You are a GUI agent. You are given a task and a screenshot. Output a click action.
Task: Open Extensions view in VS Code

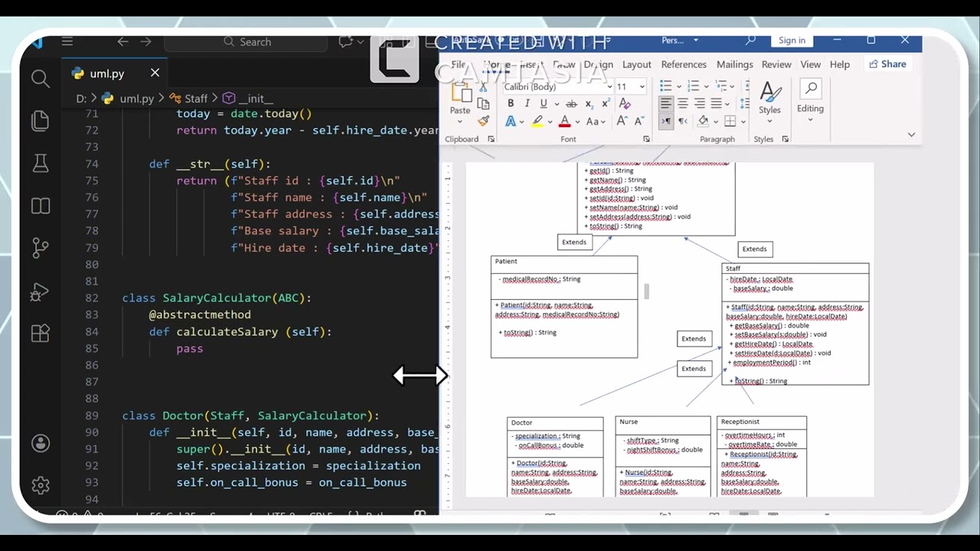point(41,333)
